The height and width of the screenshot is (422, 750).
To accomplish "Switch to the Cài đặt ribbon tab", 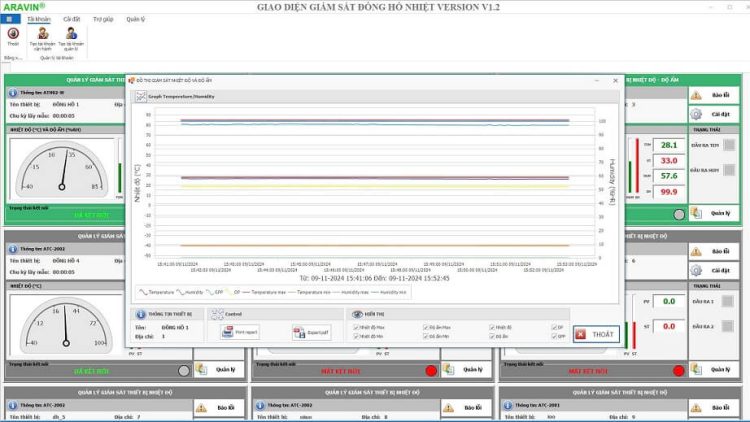I will [x=72, y=18].
